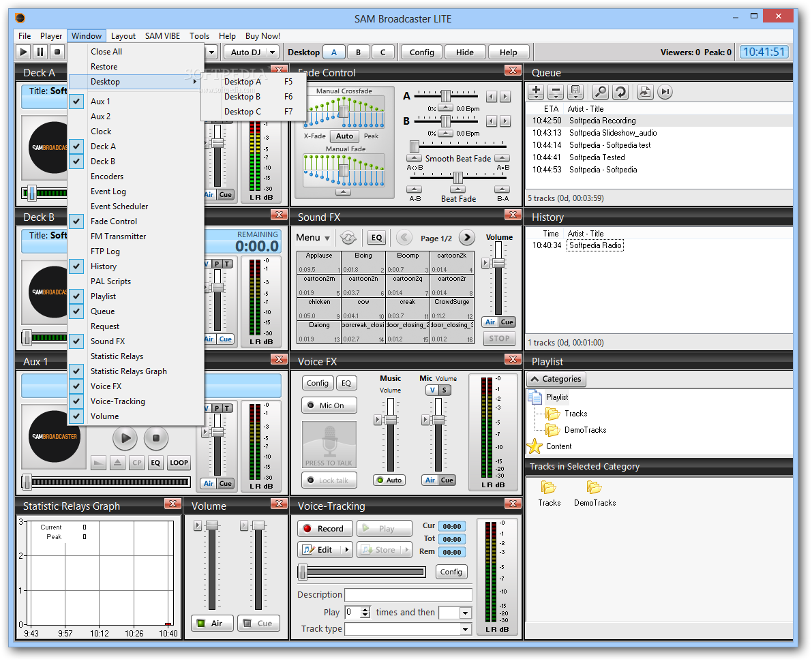Click the main toolbar Play button
Viewport: 812px width, 661px height.
point(23,52)
